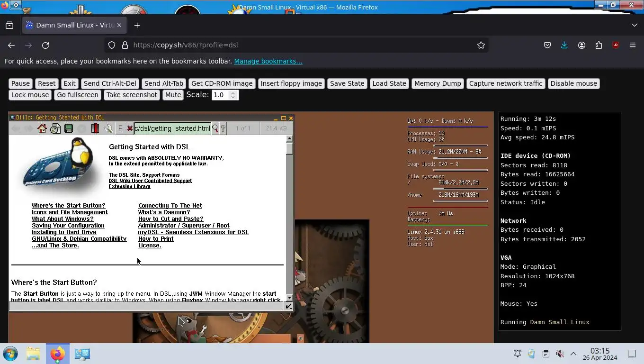Screen dimensions: 644x364
Task: Click Go fullscreen button
Action: [x=78, y=95]
